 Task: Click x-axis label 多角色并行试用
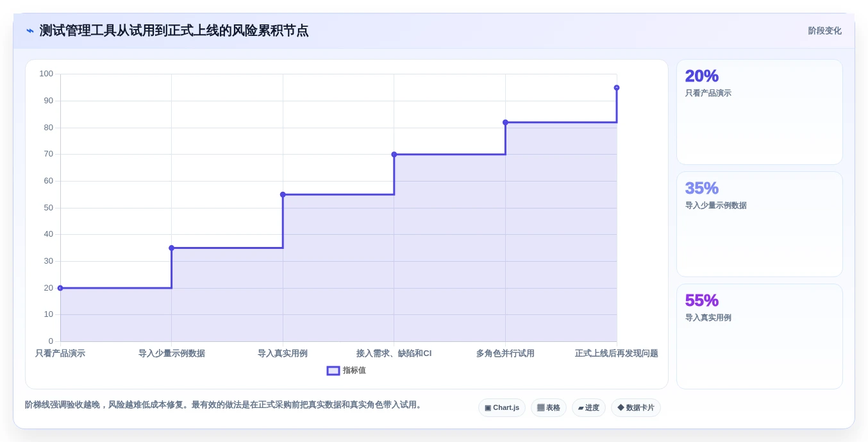click(x=505, y=353)
